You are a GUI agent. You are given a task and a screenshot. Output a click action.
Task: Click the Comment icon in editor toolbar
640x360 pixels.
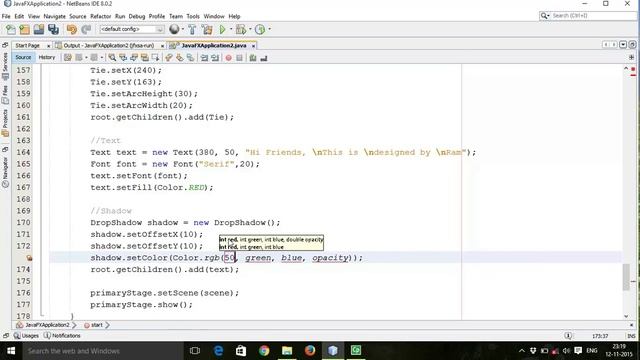coord(253,58)
